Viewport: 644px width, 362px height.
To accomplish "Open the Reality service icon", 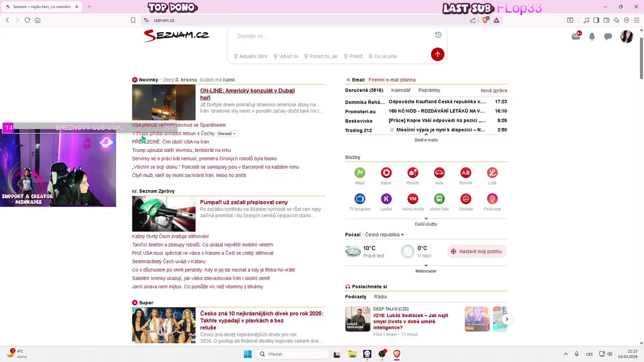I will coord(413,172).
